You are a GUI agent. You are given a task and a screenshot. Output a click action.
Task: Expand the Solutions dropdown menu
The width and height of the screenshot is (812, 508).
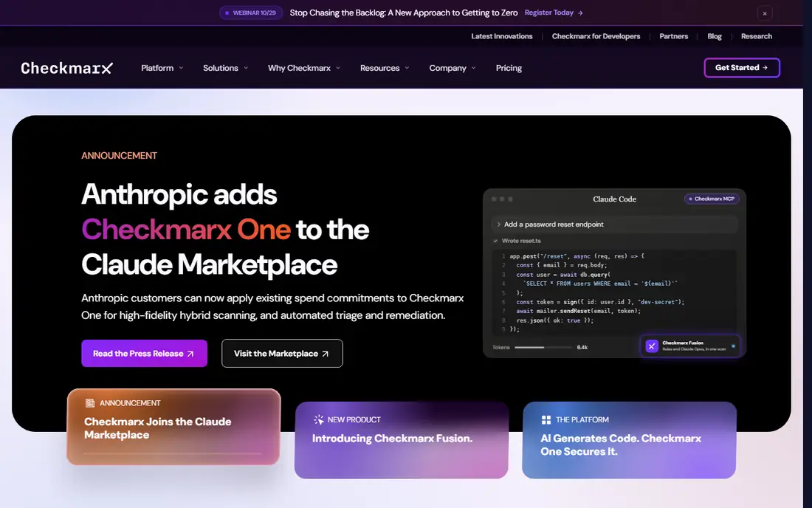[x=225, y=68]
